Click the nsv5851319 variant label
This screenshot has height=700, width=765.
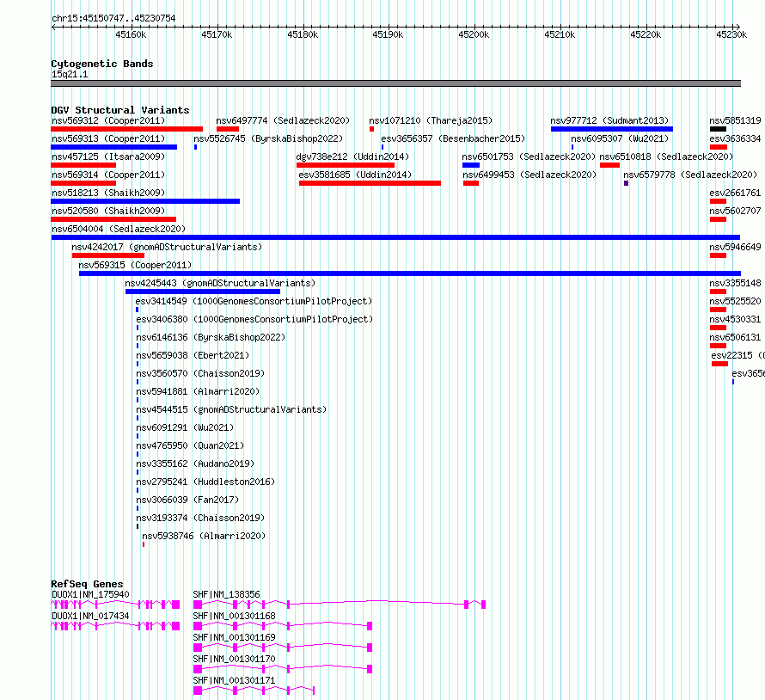pos(735,120)
